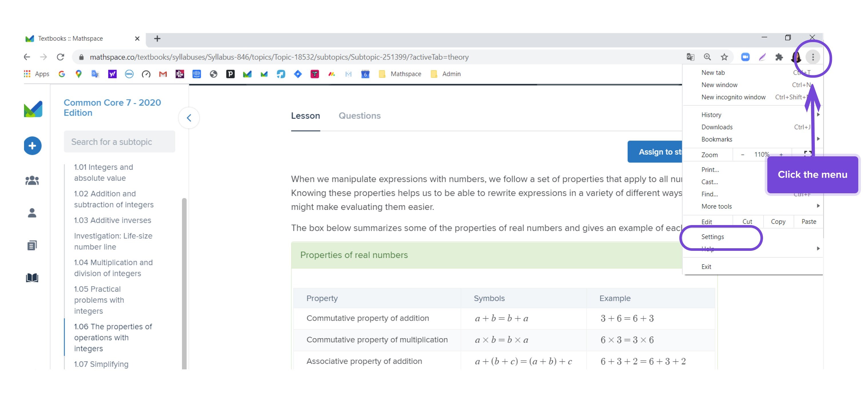Open the Admin bookmarks folder
Viewport: 868px width, 400px height.
point(445,74)
